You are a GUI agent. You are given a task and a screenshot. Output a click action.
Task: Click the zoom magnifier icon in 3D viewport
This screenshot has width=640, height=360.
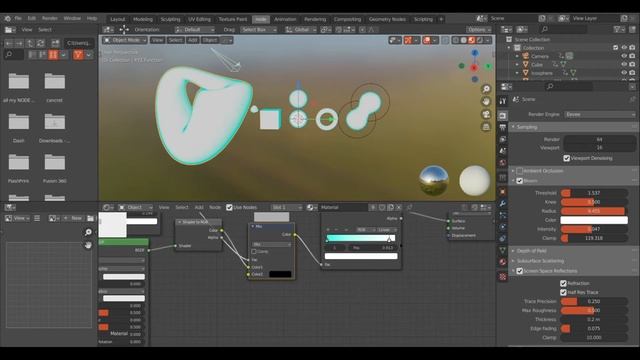point(486,89)
